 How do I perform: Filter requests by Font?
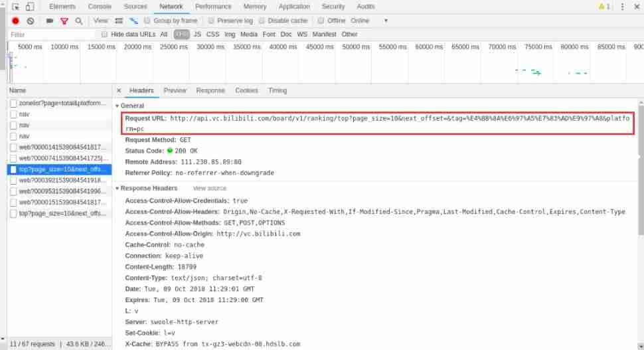coord(269,34)
